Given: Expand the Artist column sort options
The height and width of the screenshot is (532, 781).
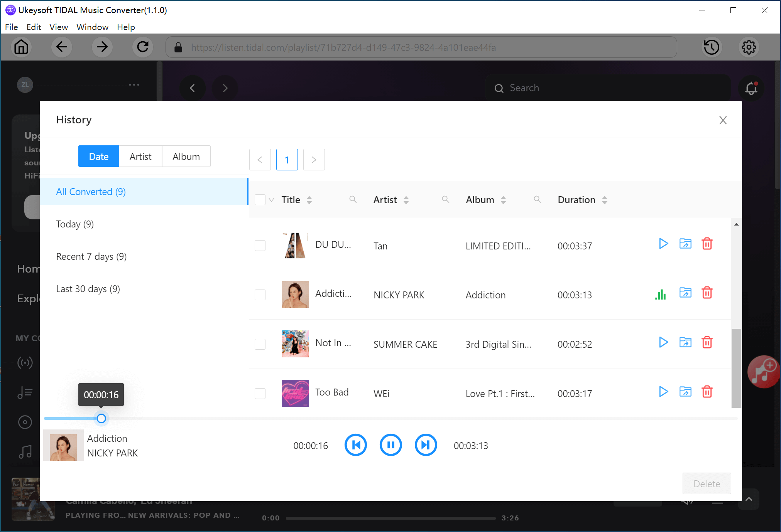Looking at the screenshot, I should 406,200.
